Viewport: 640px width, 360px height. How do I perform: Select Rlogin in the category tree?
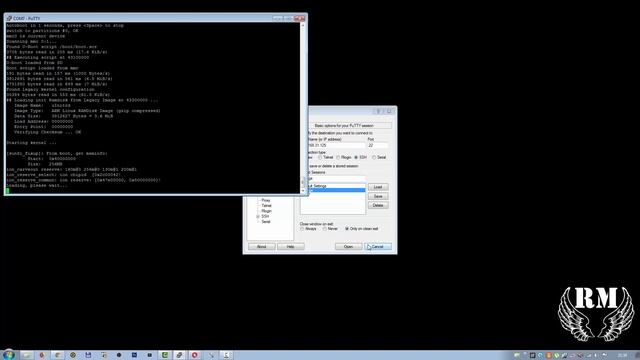267,211
